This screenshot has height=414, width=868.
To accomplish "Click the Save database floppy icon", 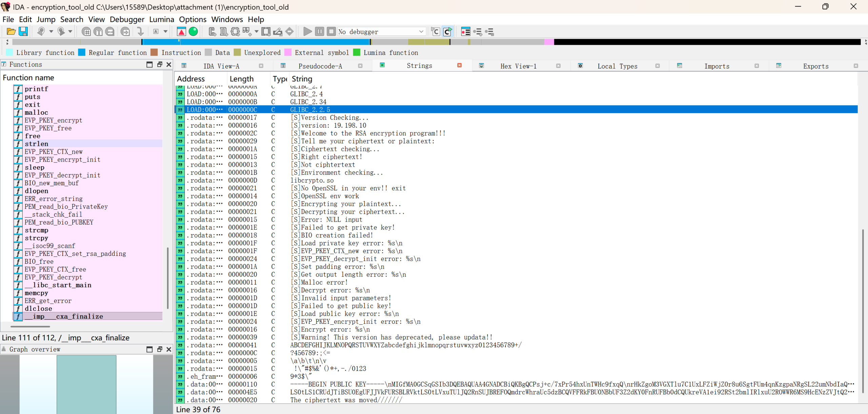I will point(23,32).
